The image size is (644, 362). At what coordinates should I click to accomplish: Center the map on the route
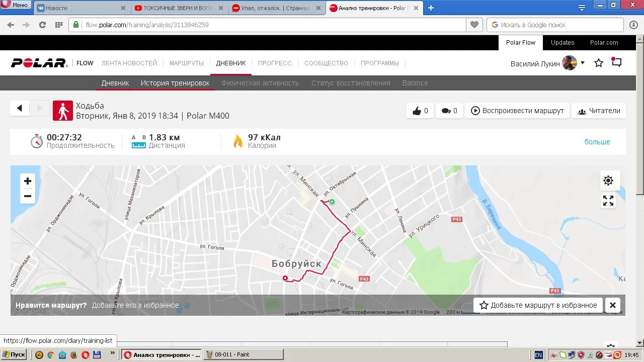pos(608,180)
